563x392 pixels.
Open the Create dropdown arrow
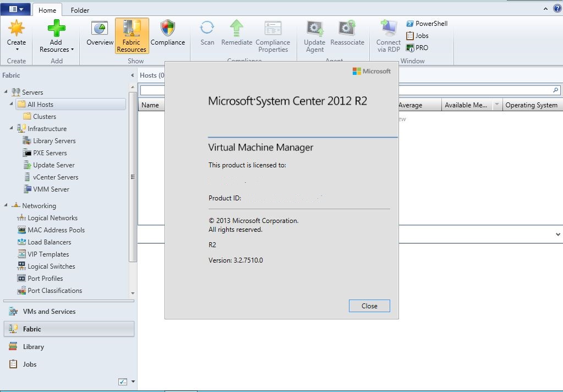(x=17, y=49)
